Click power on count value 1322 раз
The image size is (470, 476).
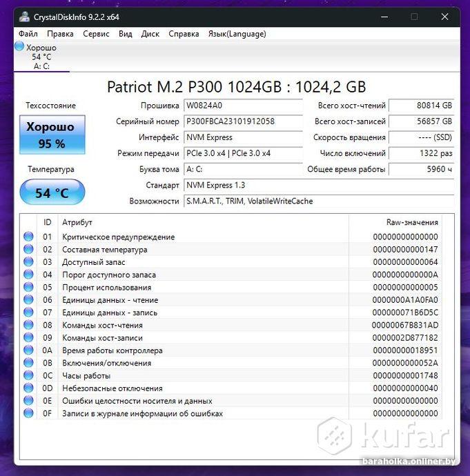click(x=422, y=153)
